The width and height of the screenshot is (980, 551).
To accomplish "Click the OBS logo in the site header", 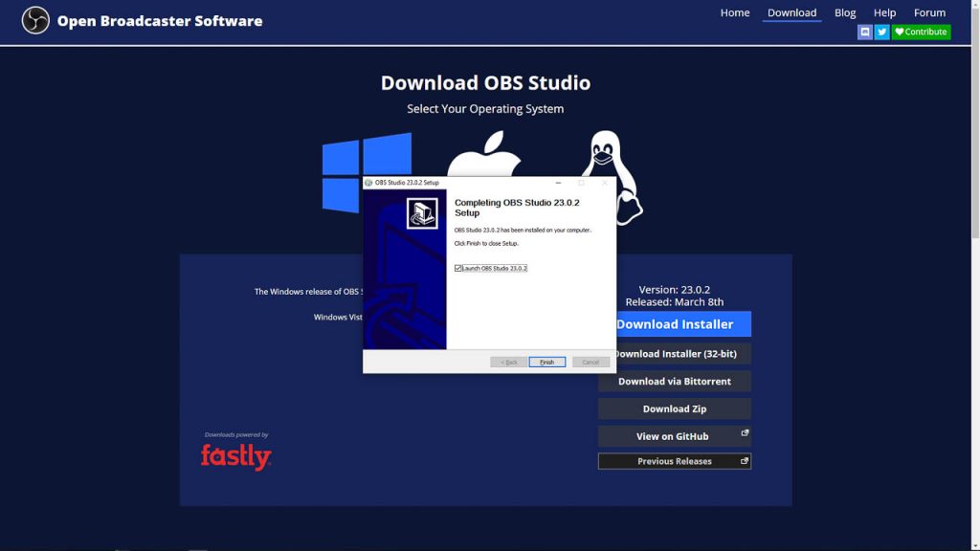I will pos(35,21).
